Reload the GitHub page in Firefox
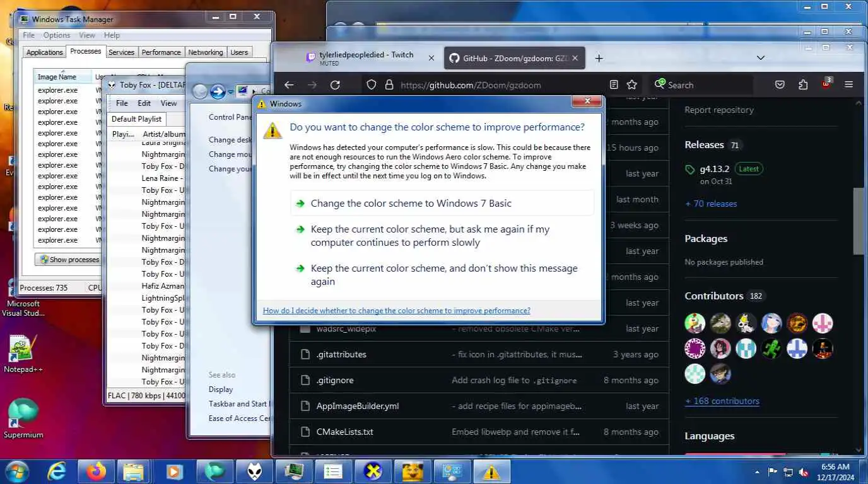Viewport: 868px width, 484px height. point(335,85)
